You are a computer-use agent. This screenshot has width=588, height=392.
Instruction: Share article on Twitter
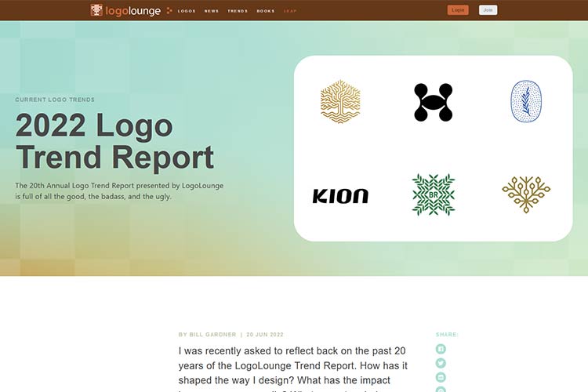(441, 363)
